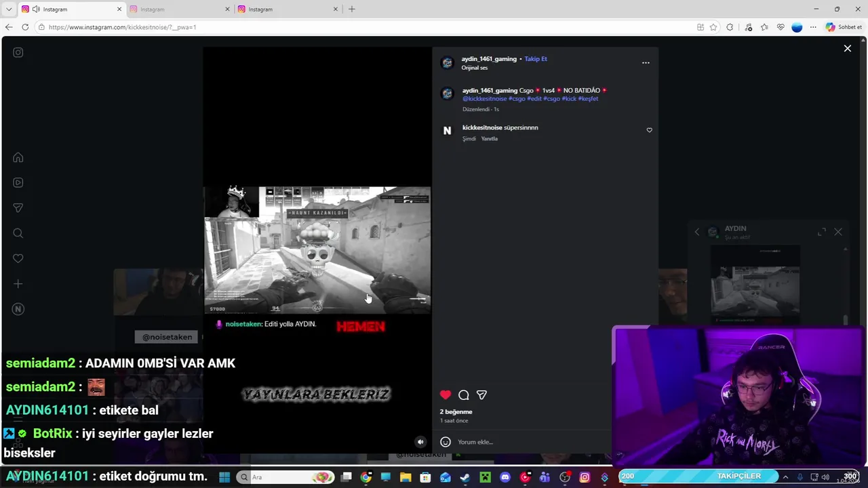
Task: Open File Explorer from the taskbar
Action: [406, 477]
